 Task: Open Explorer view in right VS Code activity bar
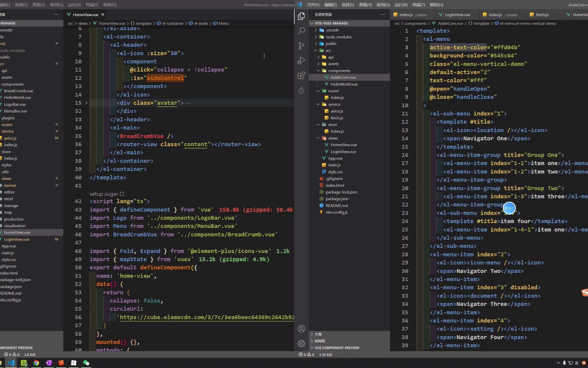tap(301, 16)
